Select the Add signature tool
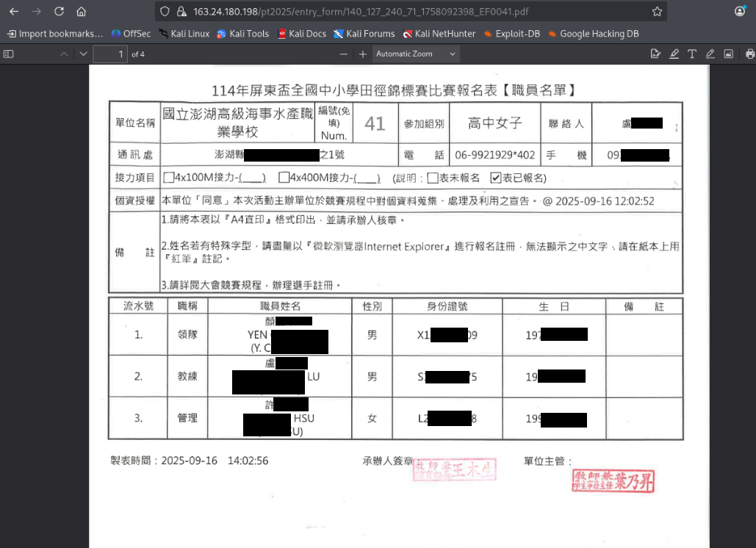 point(655,54)
